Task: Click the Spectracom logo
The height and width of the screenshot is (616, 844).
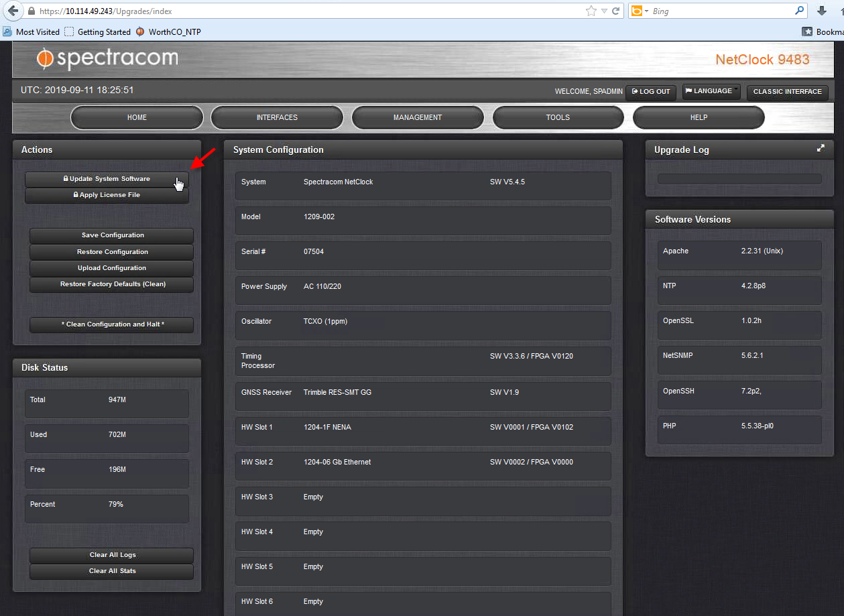Action: pyautogui.click(x=108, y=59)
